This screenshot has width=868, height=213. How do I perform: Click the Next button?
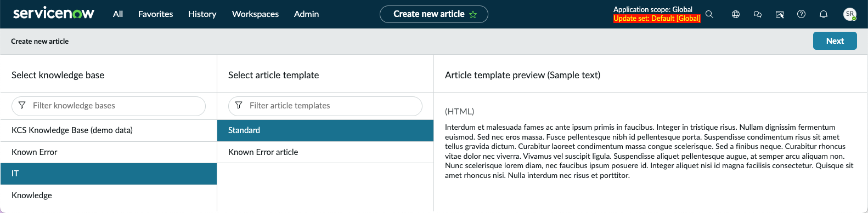pos(835,41)
